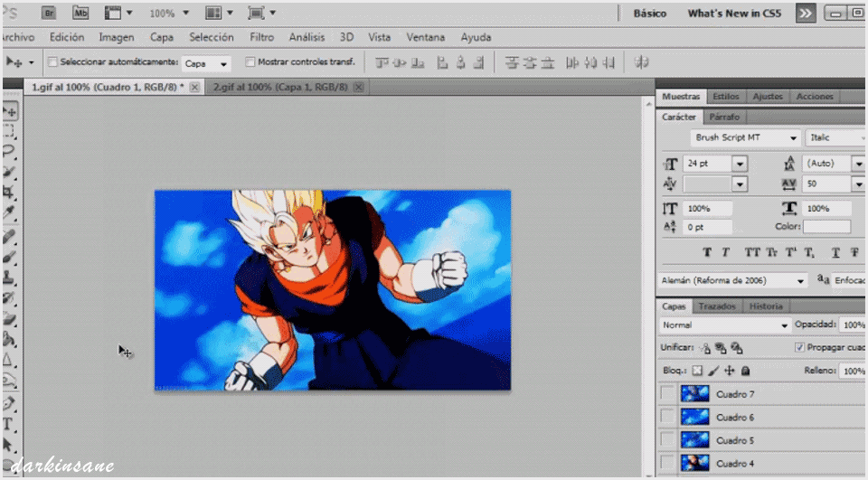Open the Capa auto-select dropdown

(x=206, y=63)
